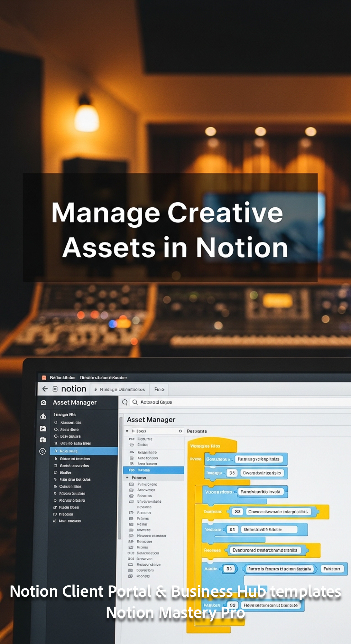Viewport: 351px width, 644px height.
Task: Click the text field in the yellow 'Reotroas' block
Action: pos(265,550)
